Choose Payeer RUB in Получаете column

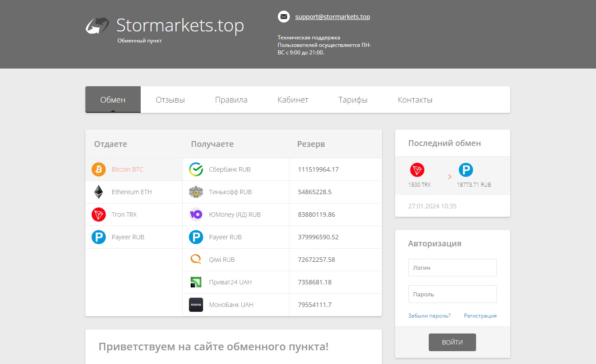(236, 237)
